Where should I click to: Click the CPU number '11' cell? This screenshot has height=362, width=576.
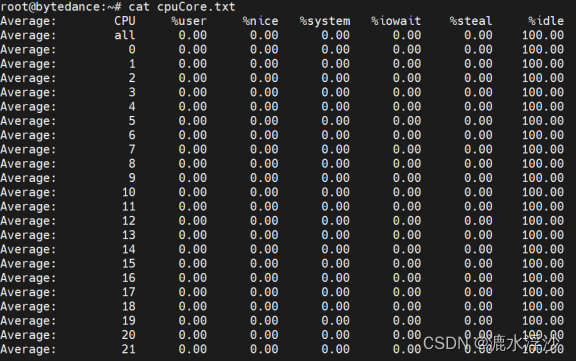click(129, 207)
